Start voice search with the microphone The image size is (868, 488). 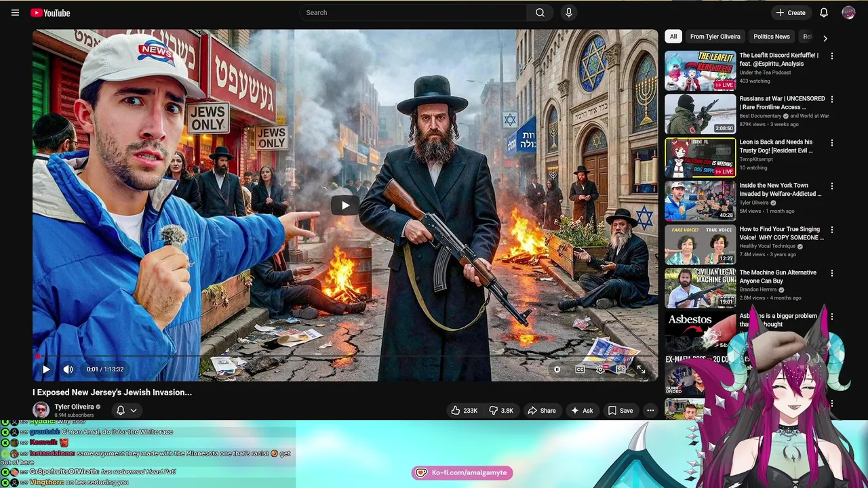(568, 12)
